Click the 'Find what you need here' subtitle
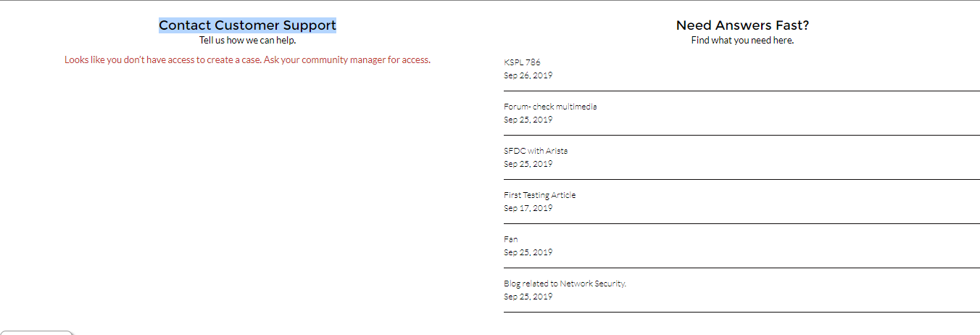The image size is (980, 335). point(742,41)
